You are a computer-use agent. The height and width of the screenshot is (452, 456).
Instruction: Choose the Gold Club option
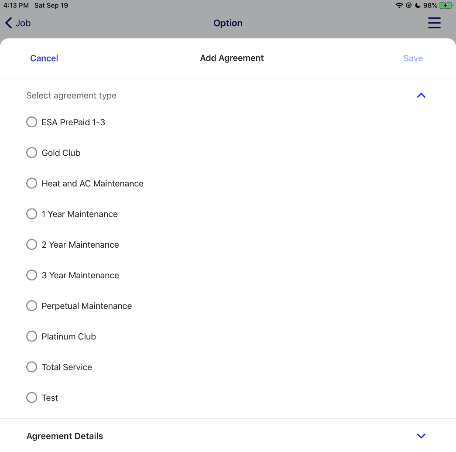point(32,153)
